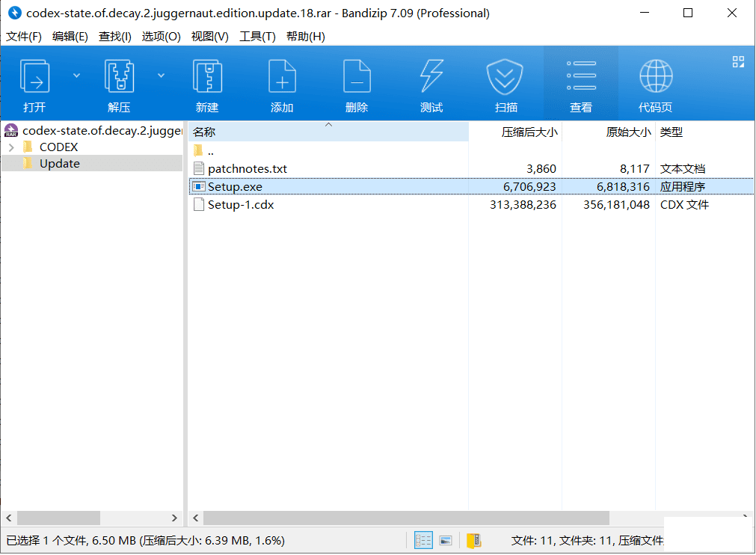
Task: Click the CODEX folder icon in the tree
Action: point(28,147)
